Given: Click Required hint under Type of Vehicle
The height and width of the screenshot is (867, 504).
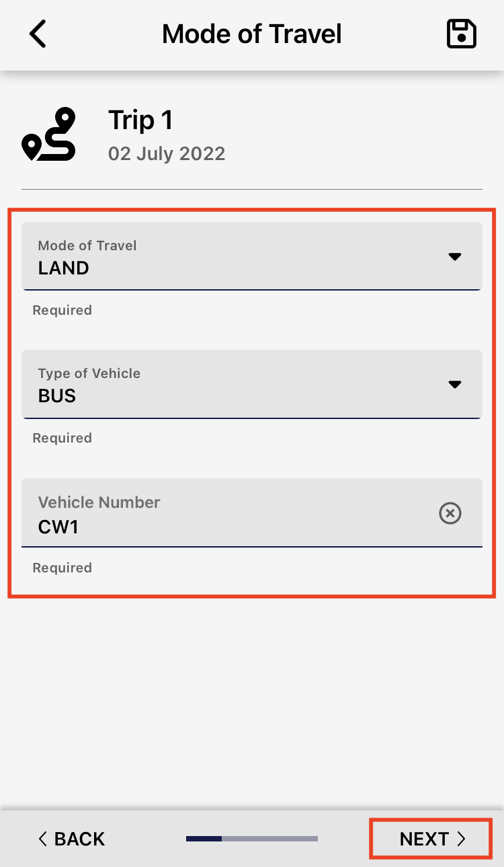Looking at the screenshot, I should pyautogui.click(x=62, y=438).
